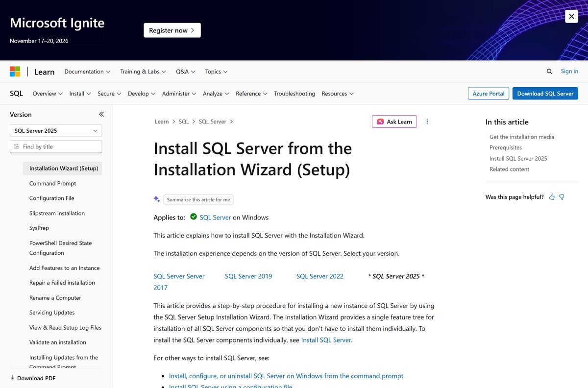588x388 pixels.
Task: Open Azure Portal
Action: [x=489, y=94]
